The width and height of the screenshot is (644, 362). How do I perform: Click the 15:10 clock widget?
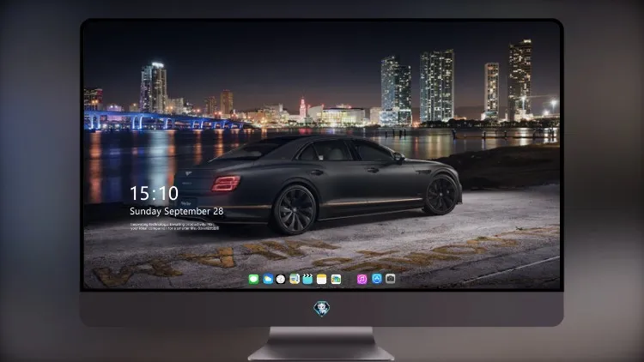[154, 193]
